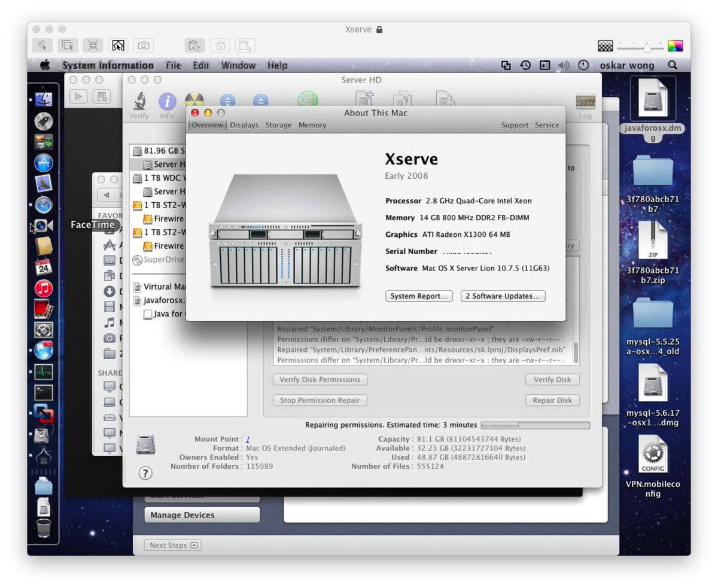Open the Apple menu
Viewport: 718px width, 588px height.
click(x=44, y=65)
